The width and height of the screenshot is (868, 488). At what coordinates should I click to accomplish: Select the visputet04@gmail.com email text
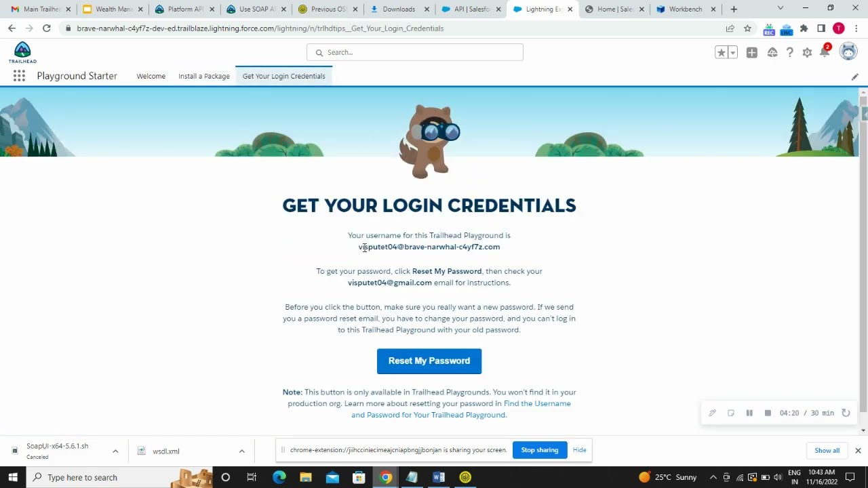coord(390,283)
